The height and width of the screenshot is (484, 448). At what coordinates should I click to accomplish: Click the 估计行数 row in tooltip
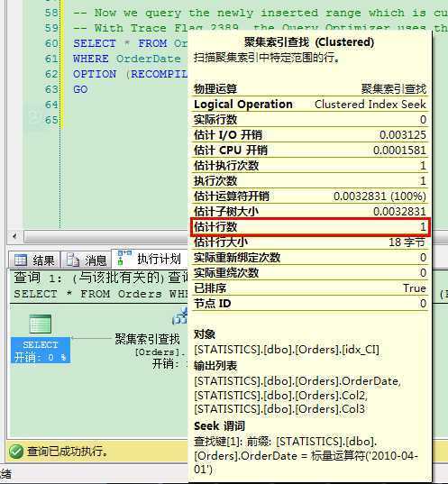pyautogui.click(x=310, y=227)
